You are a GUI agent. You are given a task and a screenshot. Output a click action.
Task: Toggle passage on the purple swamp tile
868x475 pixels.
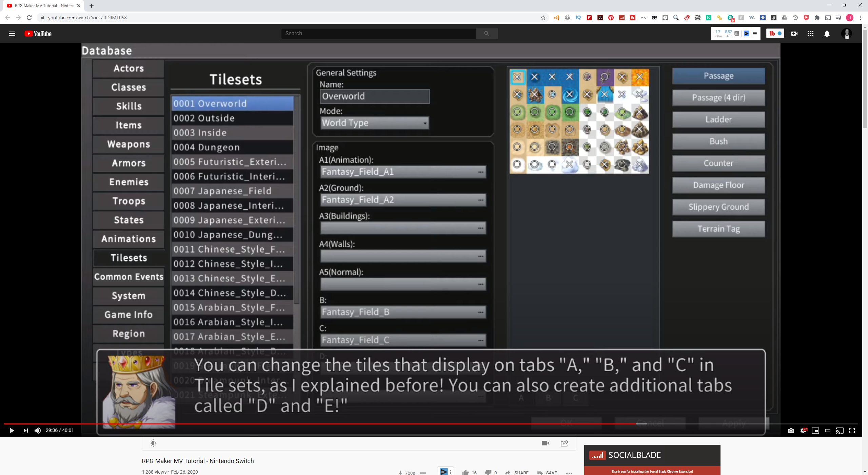click(605, 77)
